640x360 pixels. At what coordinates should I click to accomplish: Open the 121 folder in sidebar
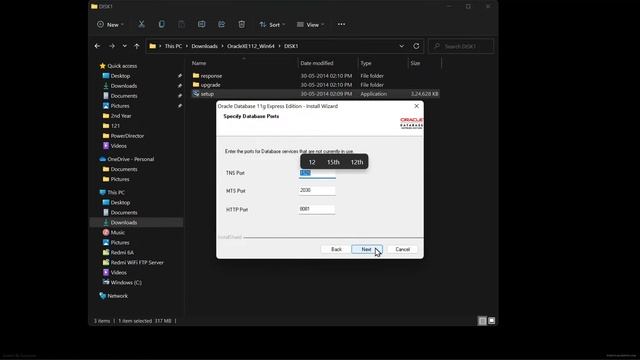click(116, 126)
